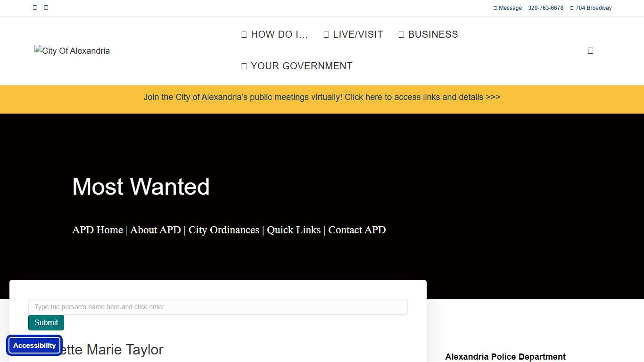The width and height of the screenshot is (644, 362).
Task: Click the first social media icon in top bar
Action: click(35, 8)
